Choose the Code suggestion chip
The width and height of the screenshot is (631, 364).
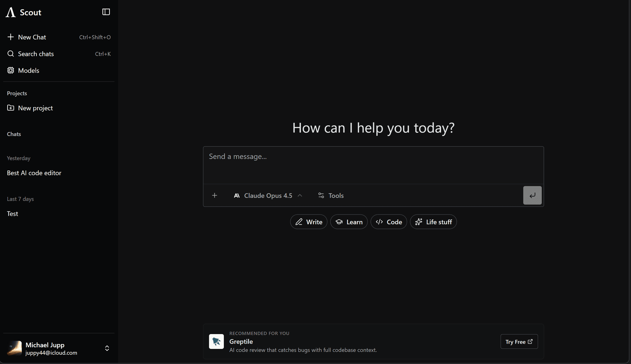pyautogui.click(x=389, y=222)
